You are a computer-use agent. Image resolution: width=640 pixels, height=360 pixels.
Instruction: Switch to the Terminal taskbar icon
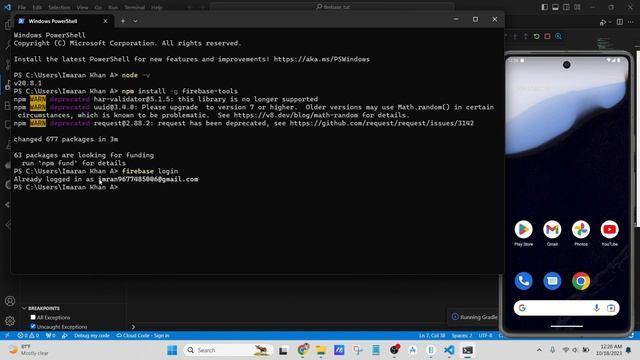(x=468, y=350)
